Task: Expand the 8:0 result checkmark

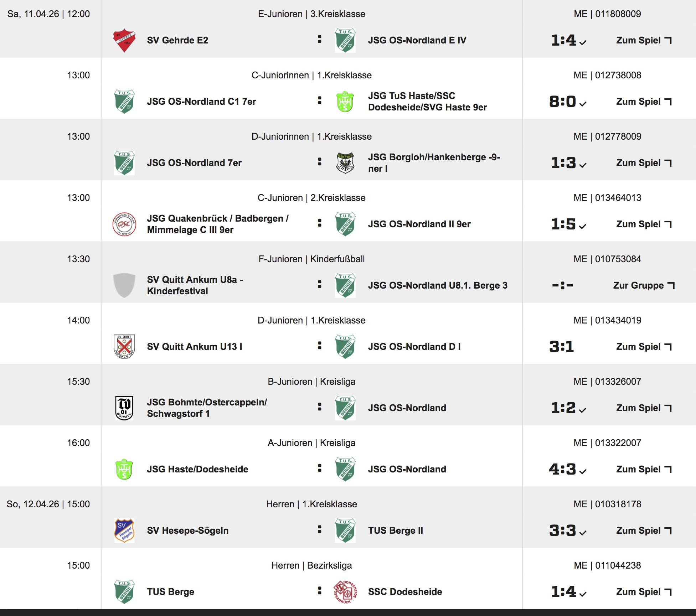Action: 583,104
